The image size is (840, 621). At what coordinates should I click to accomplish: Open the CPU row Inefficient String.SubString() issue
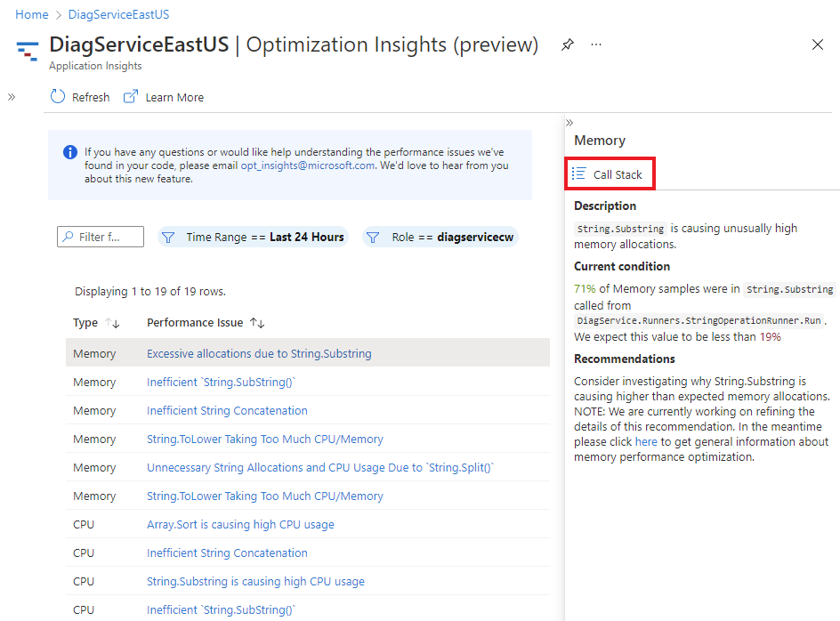pyautogui.click(x=221, y=609)
